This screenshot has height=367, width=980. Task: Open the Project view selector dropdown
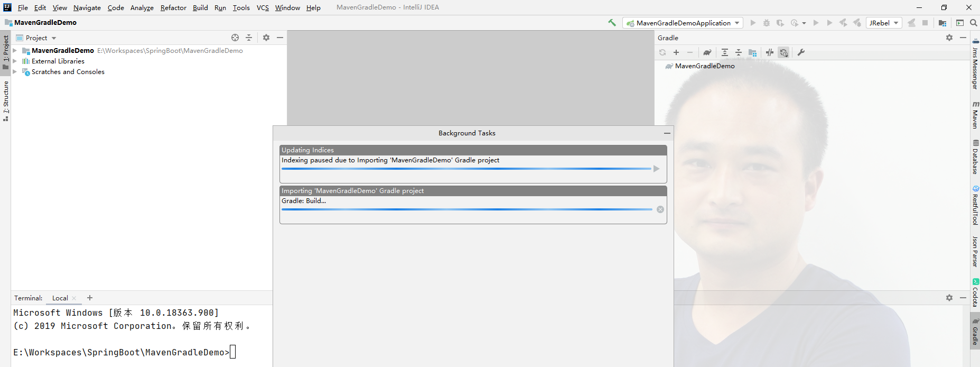point(36,38)
